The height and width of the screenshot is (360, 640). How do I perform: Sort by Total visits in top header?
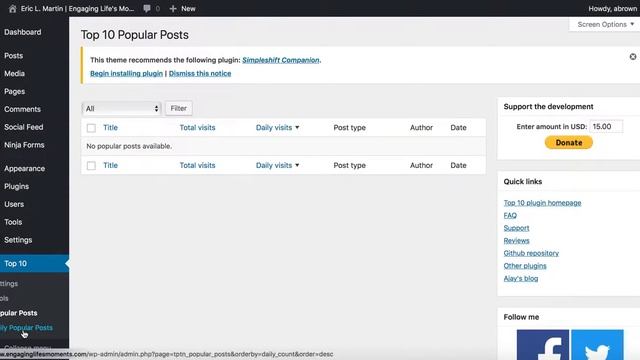[x=197, y=127]
